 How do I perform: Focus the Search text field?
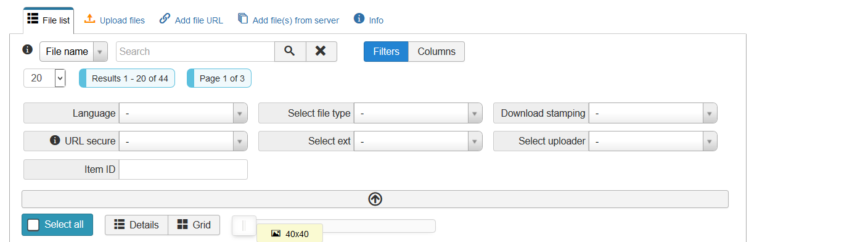195,52
